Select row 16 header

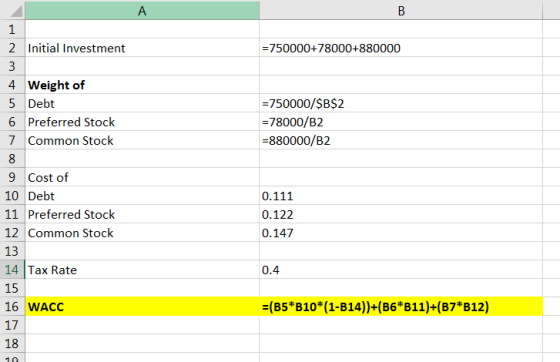point(12,307)
